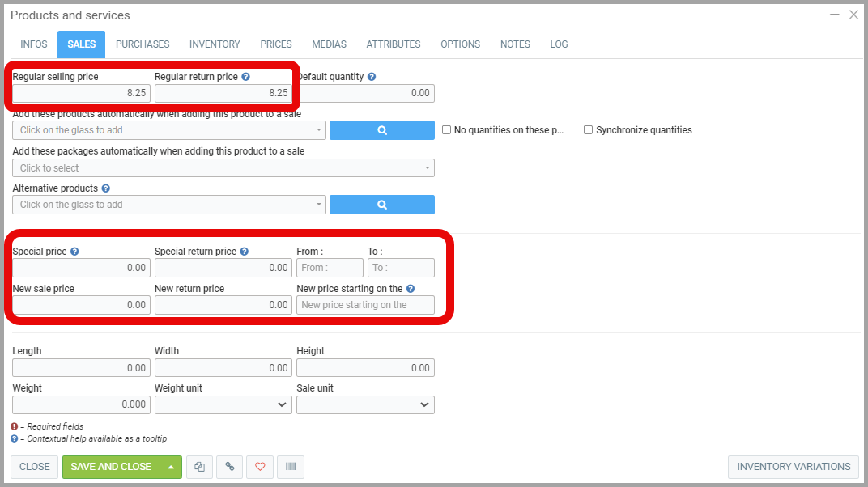Expand Save and Close options arrow
The width and height of the screenshot is (868, 487).
[x=171, y=467]
